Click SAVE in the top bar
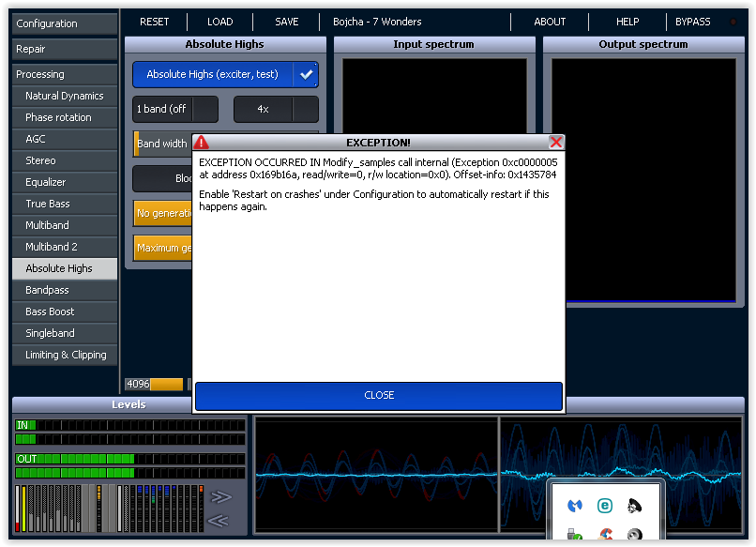 (286, 22)
